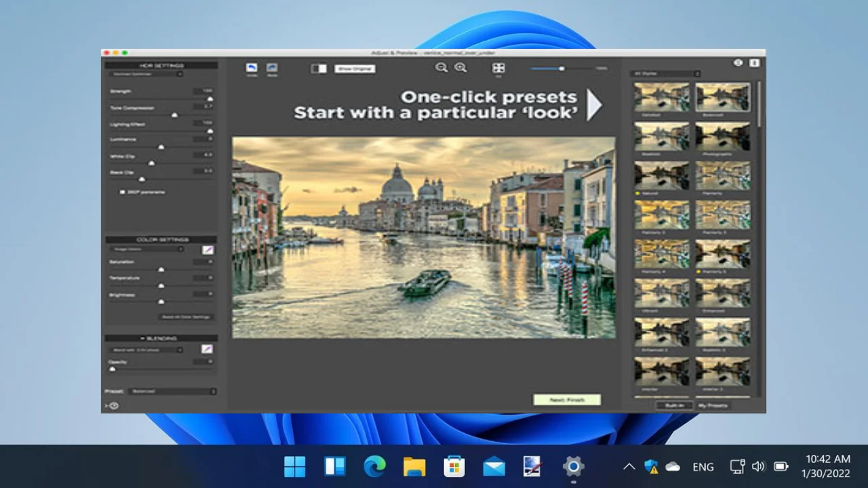
Task: Click the Redo icon in the toolbar
Action: point(272,68)
